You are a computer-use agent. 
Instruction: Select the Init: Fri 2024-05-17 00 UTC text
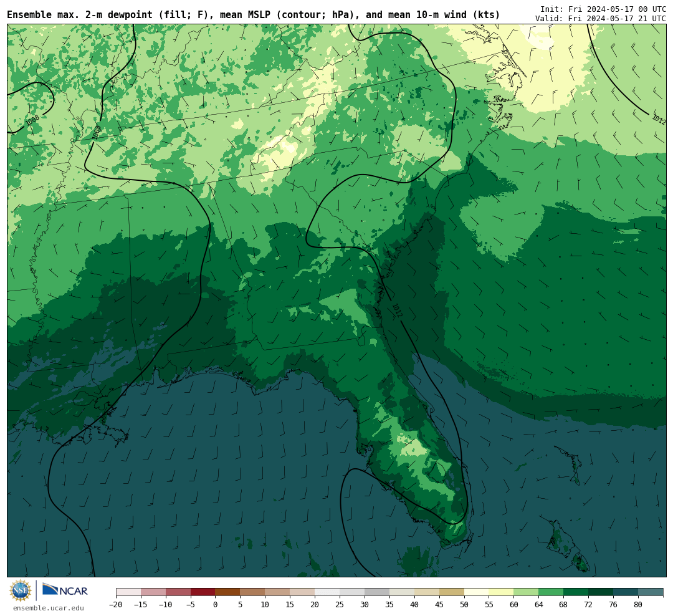point(603,9)
